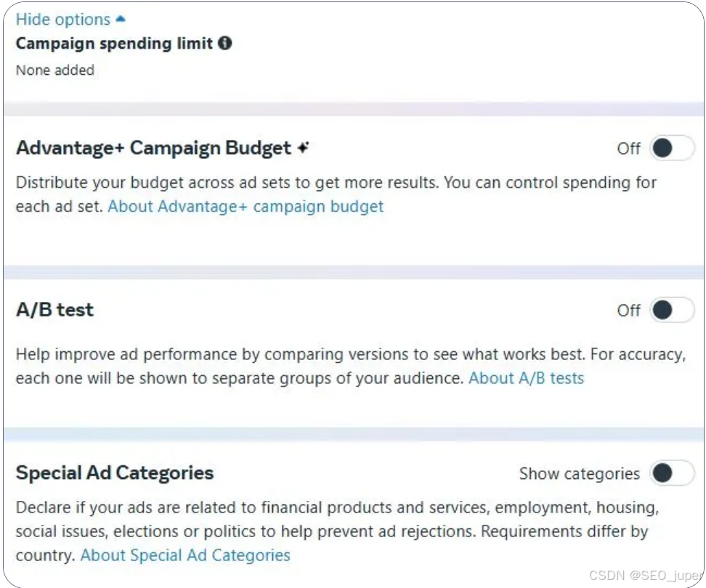Viewport: 706px width, 588px height.
Task: Collapse options using the Hide options arrow
Action: (x=121, y=19)
